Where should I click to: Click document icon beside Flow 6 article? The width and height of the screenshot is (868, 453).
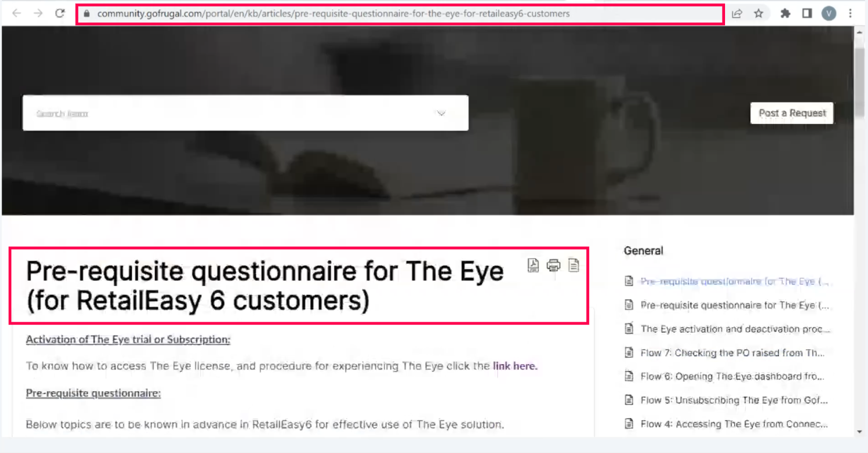(x=629, y=376)
